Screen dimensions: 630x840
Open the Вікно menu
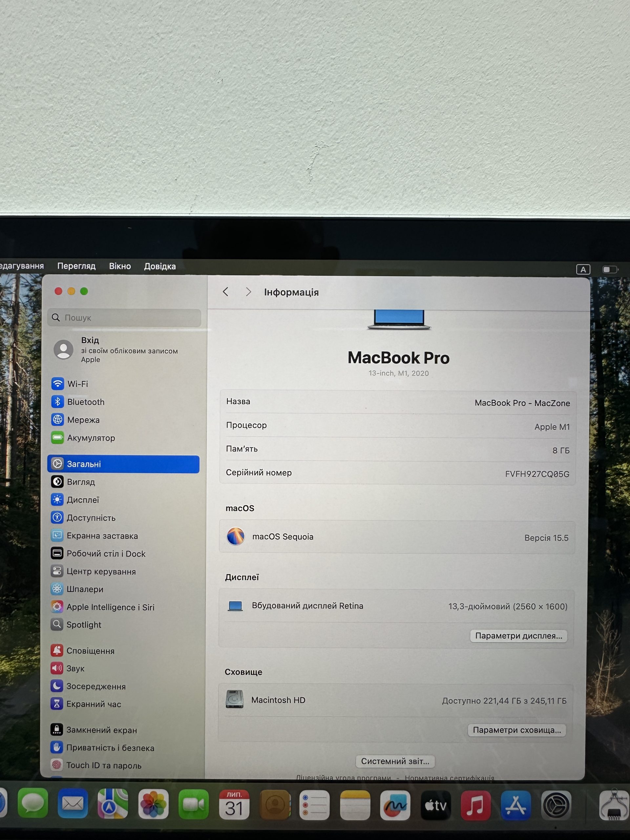pyautogui.click(x=120, y=266)
